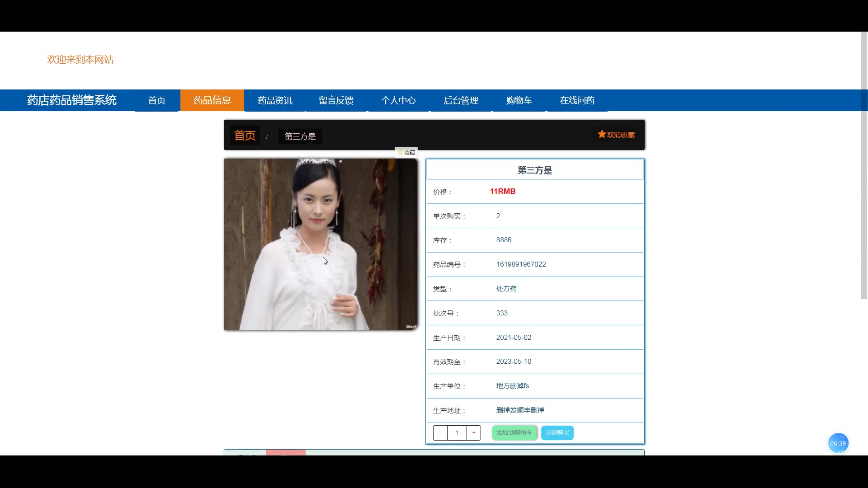Click the pink tab below product
Image resolution: width=868 pixels, height=488 pixels.
tap(285, 453)
